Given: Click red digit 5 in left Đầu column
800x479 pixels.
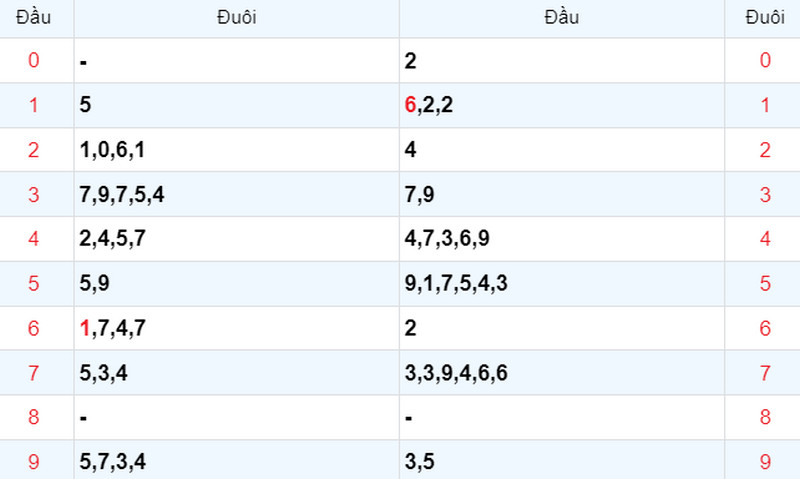Looking at the screenshot, I should click(34, 283).
